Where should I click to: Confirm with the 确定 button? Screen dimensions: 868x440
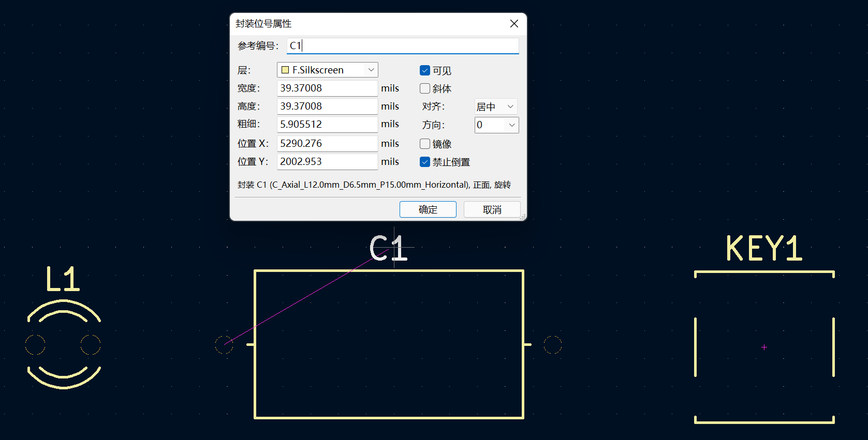click(x=428, y=209)
